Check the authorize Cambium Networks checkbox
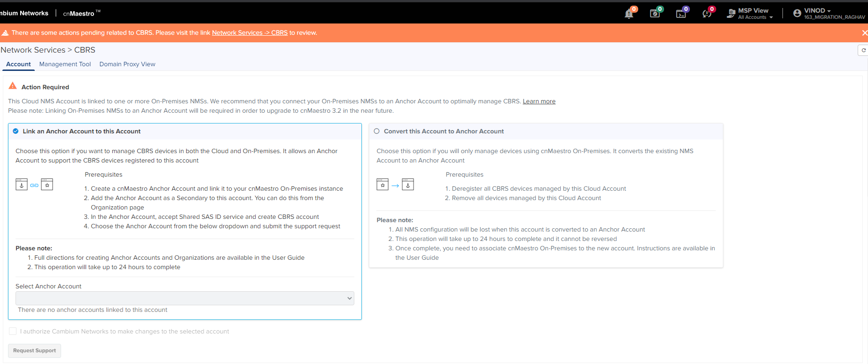The image size is (868, 364). [x=13, y=331]
